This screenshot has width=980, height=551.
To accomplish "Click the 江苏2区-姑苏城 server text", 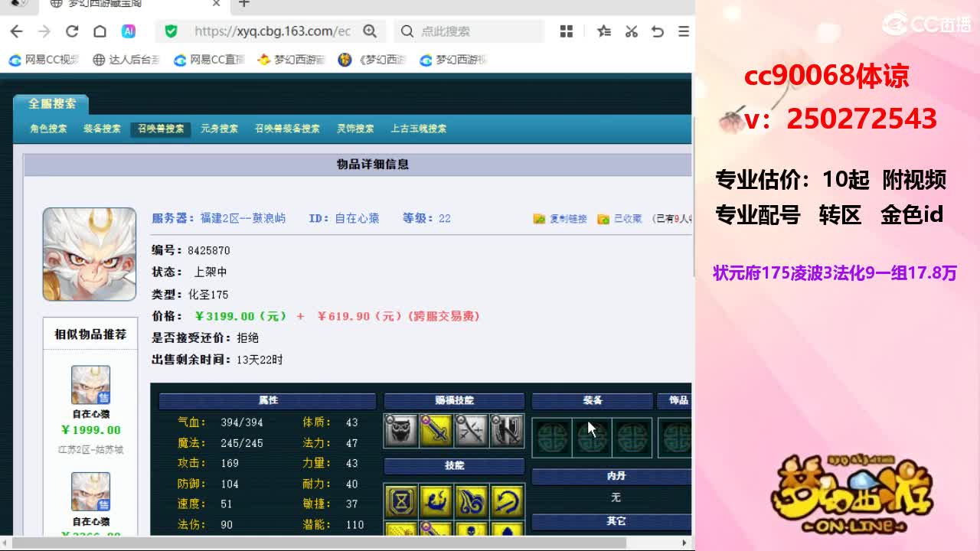I will tap(90, 450).
